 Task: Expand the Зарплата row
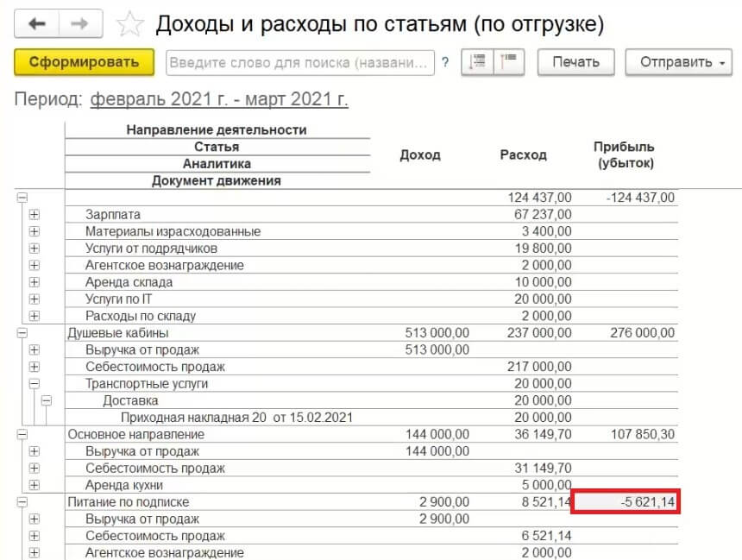(x=34, y=215)
